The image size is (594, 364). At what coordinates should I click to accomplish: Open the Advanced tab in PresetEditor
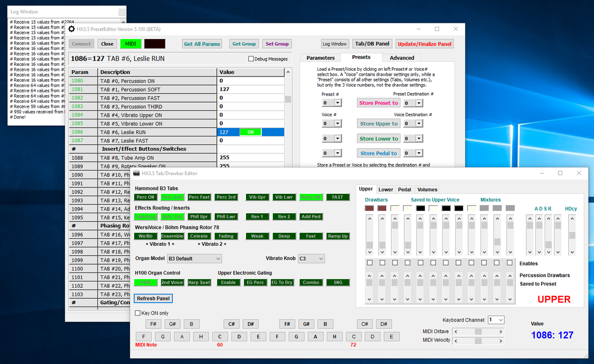[x=402, y=58]
